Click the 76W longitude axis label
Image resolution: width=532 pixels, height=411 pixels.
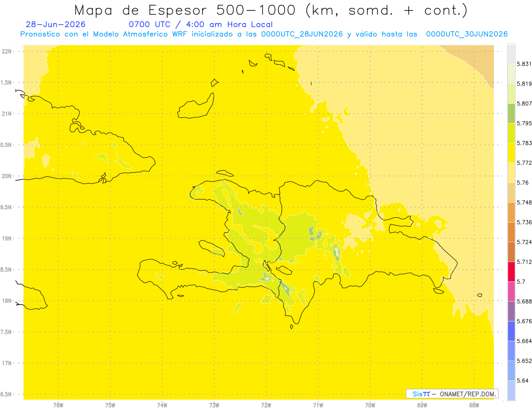tap(58, 405)
